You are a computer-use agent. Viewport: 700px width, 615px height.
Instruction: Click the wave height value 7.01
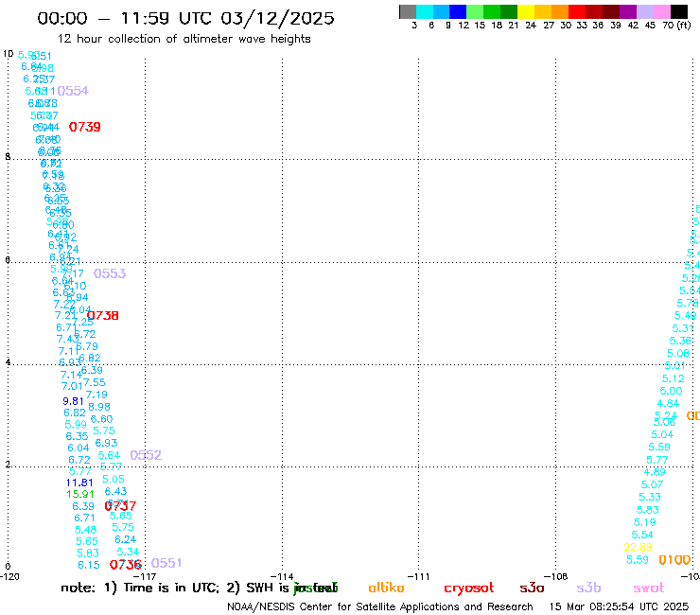pos(72,386)
